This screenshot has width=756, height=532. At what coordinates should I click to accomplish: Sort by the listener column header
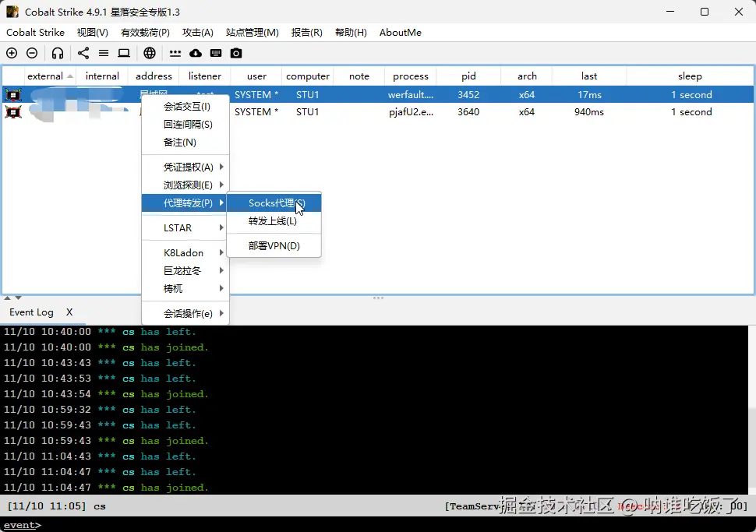coord(205,76)
